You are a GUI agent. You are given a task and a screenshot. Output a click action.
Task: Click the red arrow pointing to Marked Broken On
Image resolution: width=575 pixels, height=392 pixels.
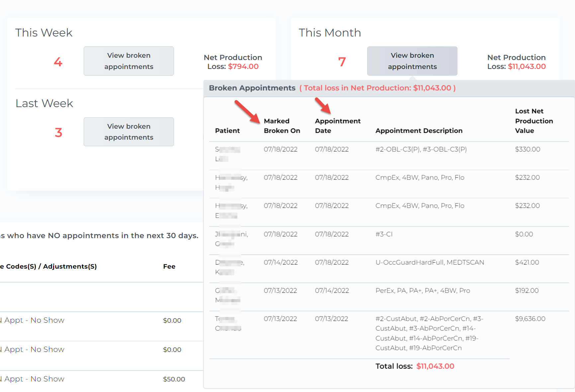tap(247, 112)
